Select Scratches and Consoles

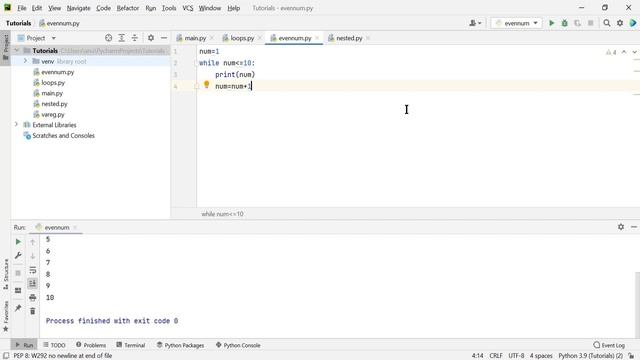[x=63, y=136]
